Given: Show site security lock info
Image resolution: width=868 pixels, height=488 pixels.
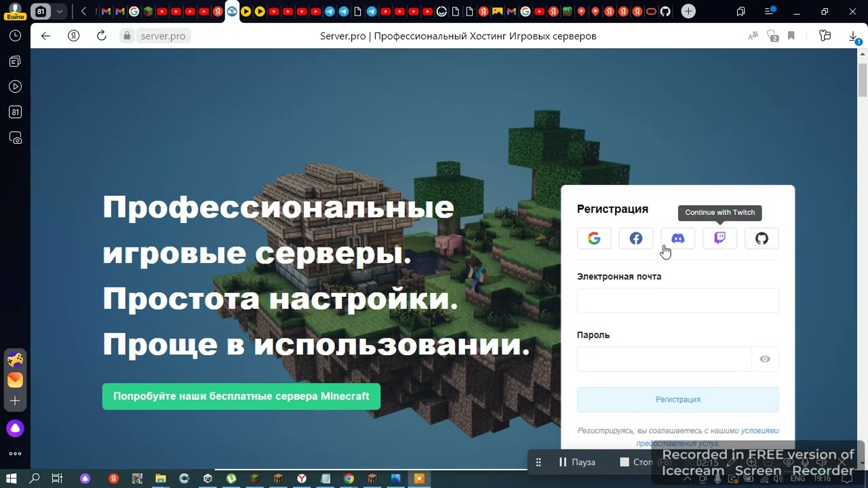Looking at the screenshot, I should click(127, 36).
